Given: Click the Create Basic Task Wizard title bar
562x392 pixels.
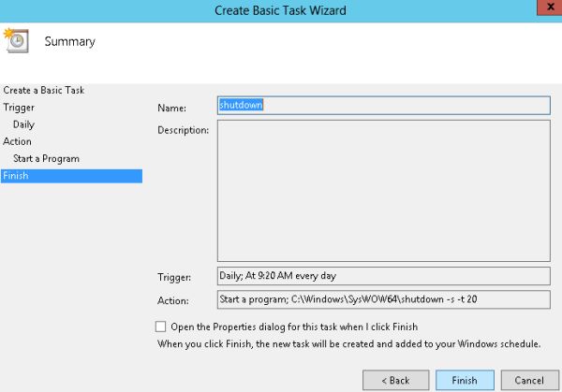Looking at the screenshot, I should pyautogui.click(x=280, y=9).
